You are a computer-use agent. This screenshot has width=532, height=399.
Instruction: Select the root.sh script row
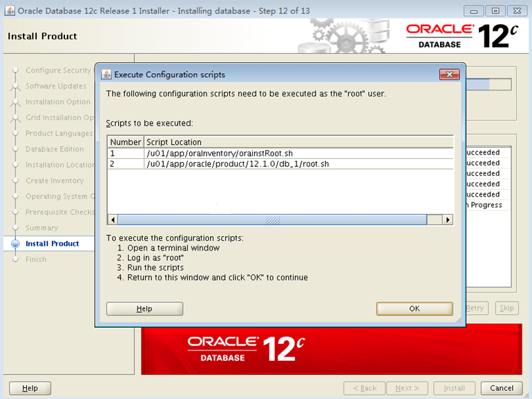(281, 164)
